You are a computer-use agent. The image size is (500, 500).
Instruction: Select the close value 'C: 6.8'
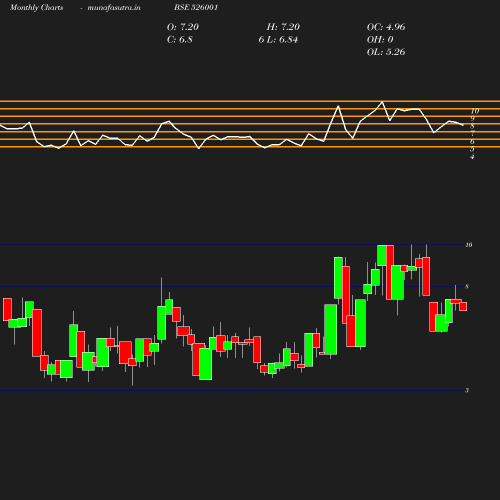click(x=180, y=40)
